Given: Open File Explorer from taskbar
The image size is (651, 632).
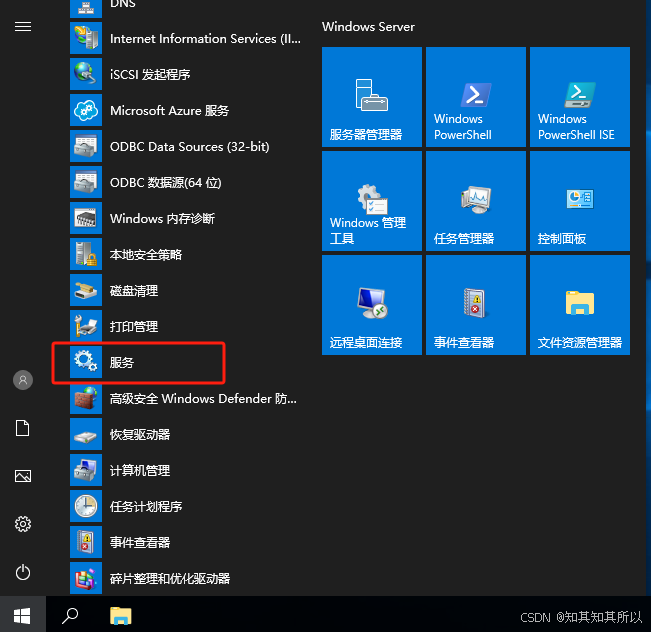Looking at the screenshot, I should pos(120,615).
